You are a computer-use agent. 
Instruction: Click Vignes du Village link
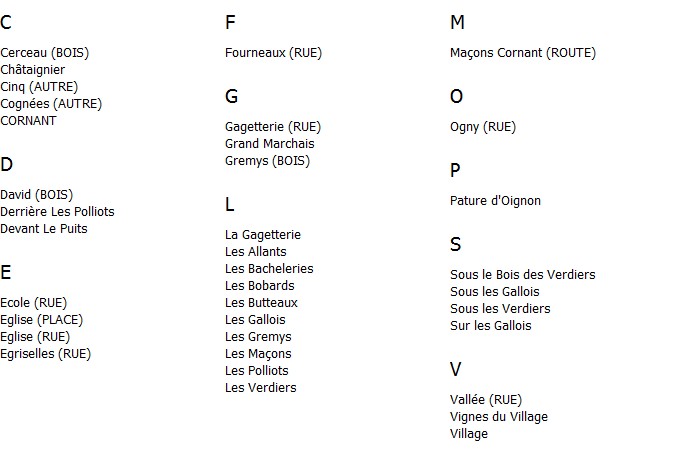(499, 417)
